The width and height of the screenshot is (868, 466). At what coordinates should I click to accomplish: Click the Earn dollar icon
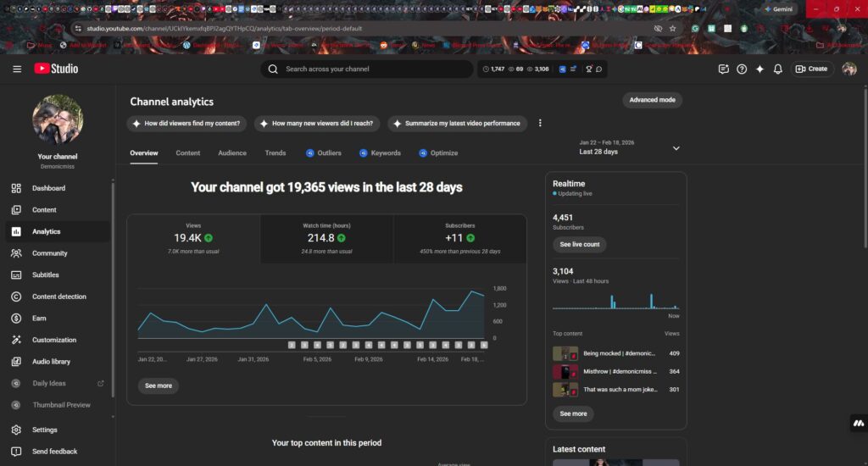tap(16, 319)
